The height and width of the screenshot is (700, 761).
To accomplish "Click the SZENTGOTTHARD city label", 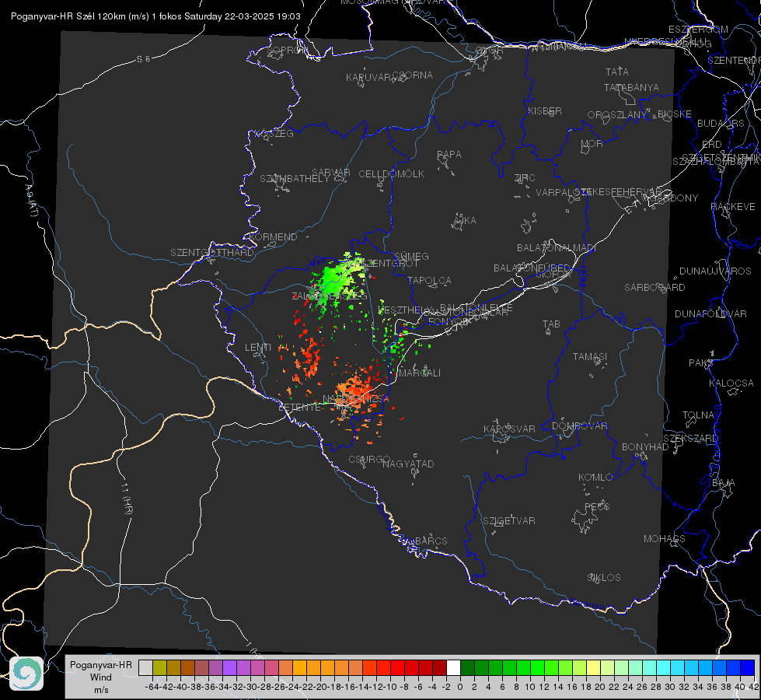I will (x=212, y=253).
